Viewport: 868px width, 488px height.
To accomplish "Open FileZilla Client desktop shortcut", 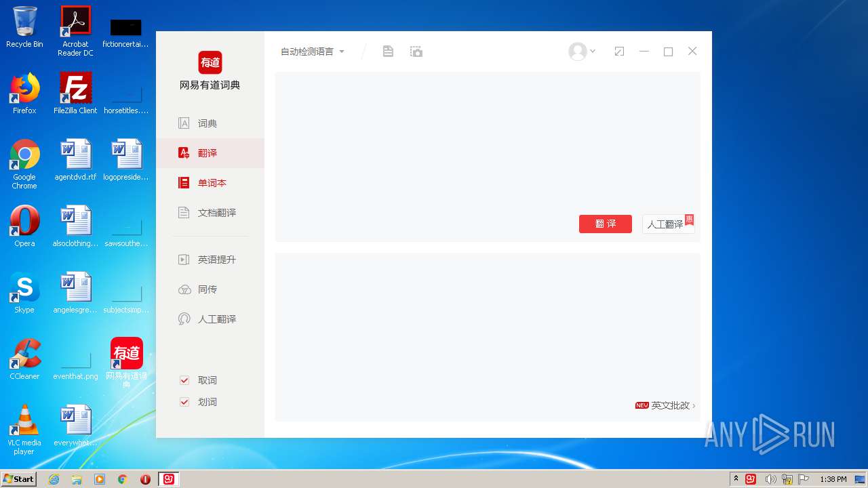I will 75,94.
